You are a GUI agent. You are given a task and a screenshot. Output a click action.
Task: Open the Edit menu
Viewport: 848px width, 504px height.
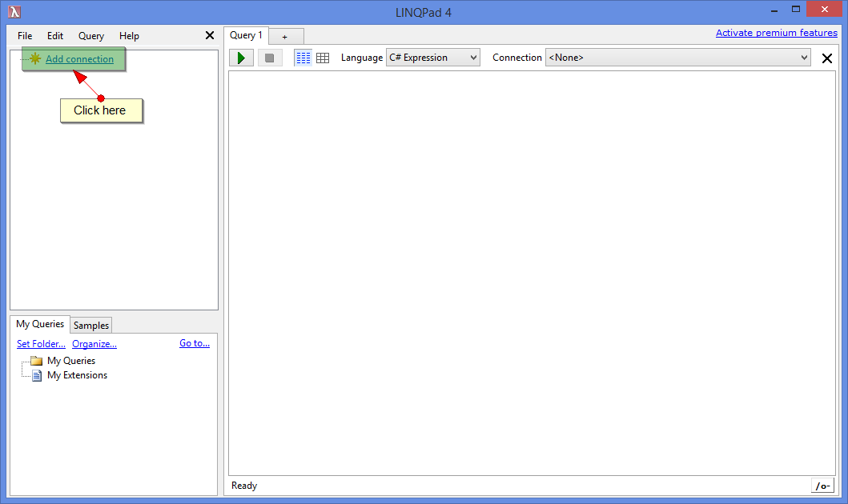pyautogui.click(x=55, y=36)
